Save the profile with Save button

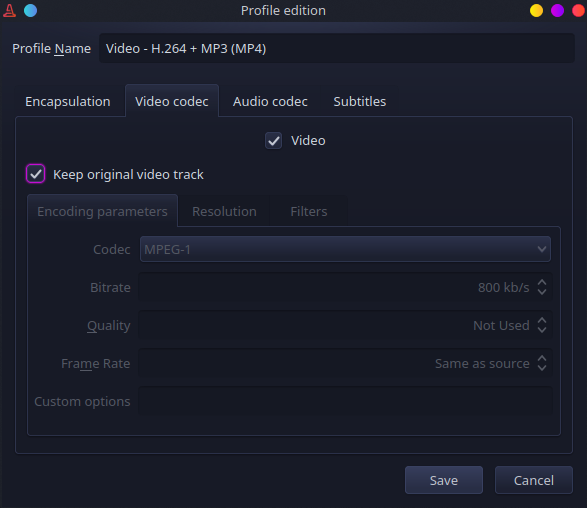click(x=444, y=480)
